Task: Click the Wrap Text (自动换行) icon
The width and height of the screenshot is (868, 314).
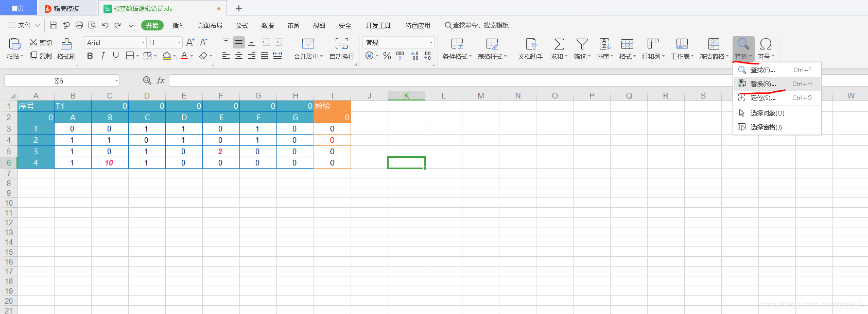Action: click(342, 43)
